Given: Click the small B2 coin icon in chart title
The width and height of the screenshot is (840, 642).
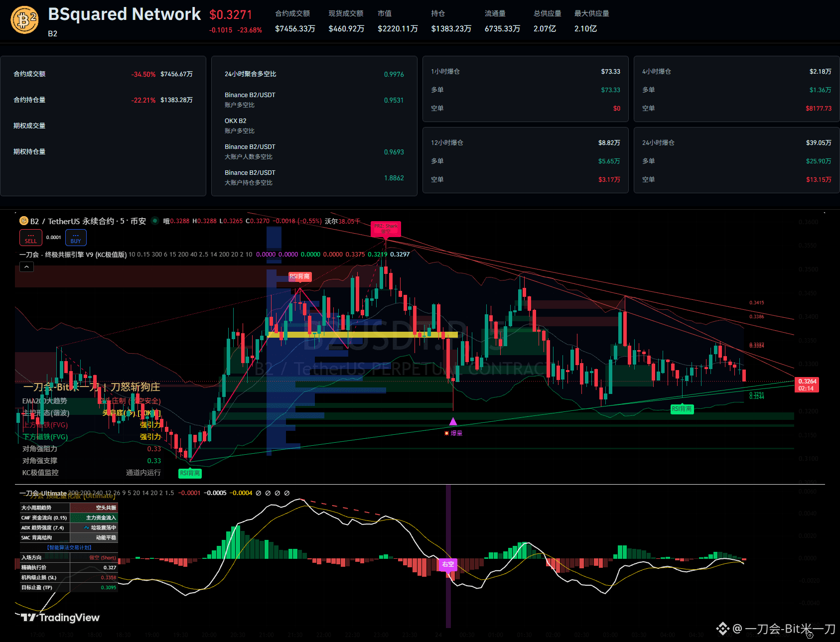Looking at the screenshot, I should (x=23, y=221).
